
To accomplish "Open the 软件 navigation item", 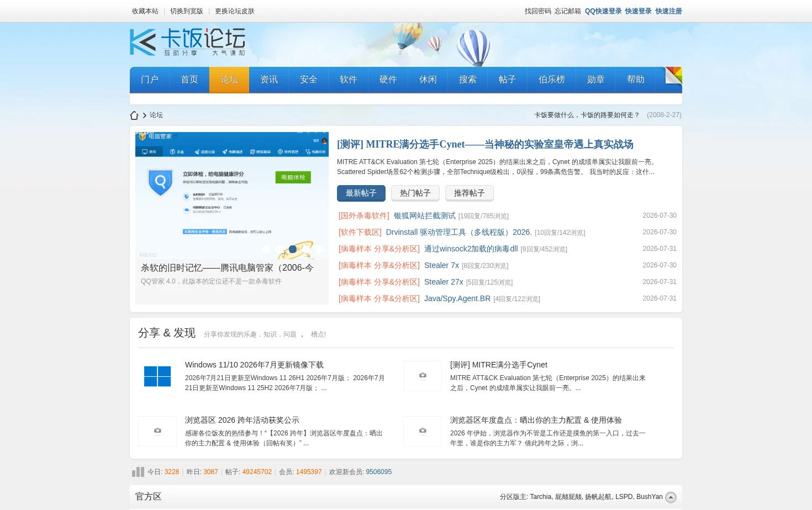I will pyautogui.click(x=349, y=80).
